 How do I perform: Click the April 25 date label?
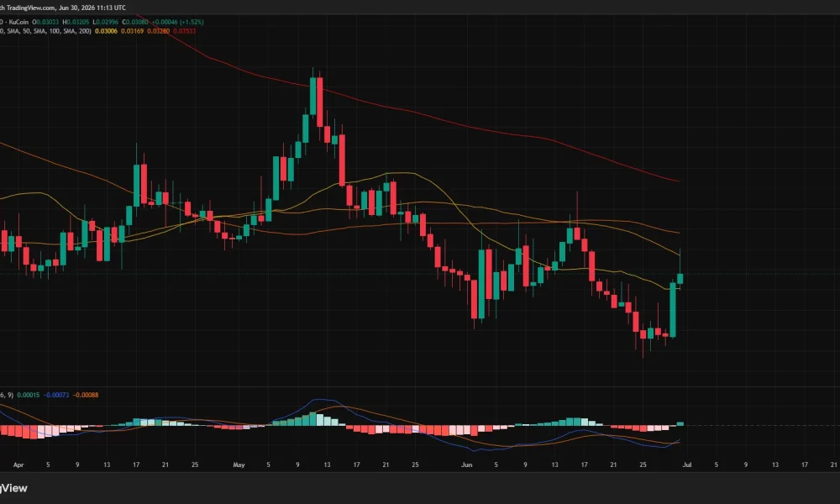(x=195, y=465)
